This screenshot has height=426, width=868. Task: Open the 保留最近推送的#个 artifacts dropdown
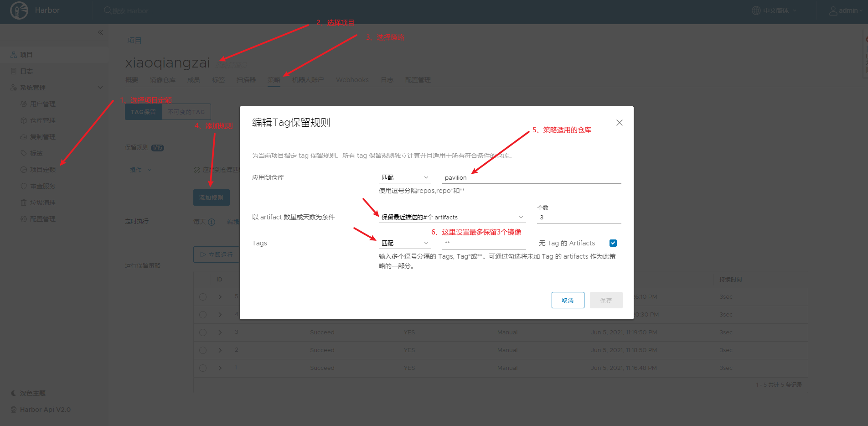[x=452, y=217]
